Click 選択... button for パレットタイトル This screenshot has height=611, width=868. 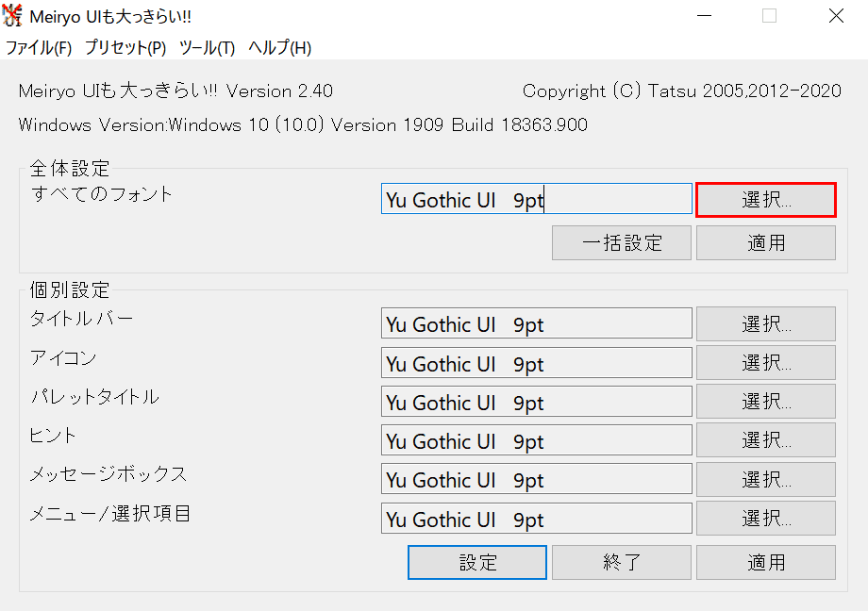pyautogui.click(x=766, y=402)
